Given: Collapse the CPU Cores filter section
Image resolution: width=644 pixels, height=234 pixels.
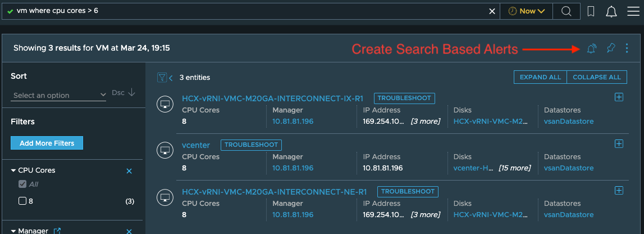Looking at the screenshot, I should click(x=13, y=170).
